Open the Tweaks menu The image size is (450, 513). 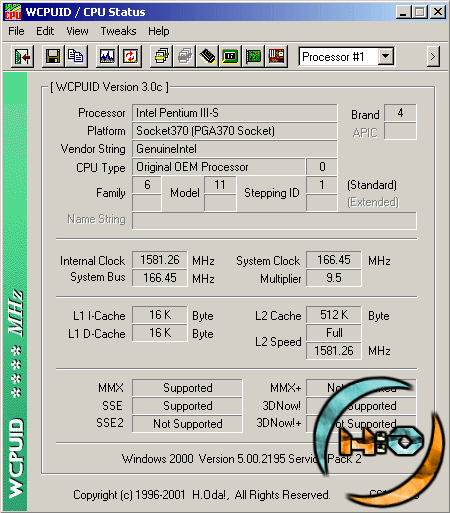[118, 31]
